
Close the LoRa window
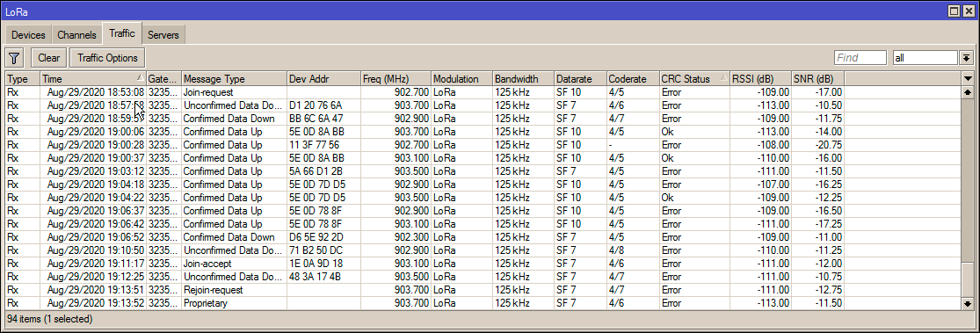click(x=968, y=11)
